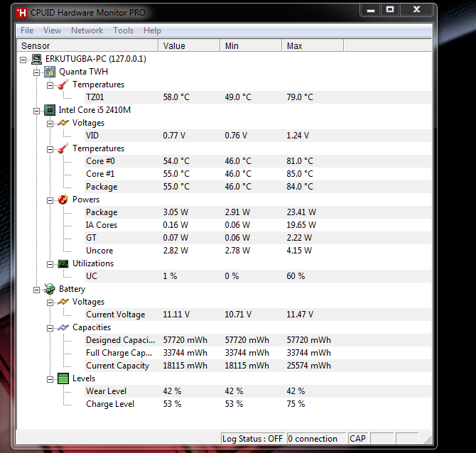Click the Max column header
The height and width of the screenshot is (453, 476).
click(x=313, y=46)
